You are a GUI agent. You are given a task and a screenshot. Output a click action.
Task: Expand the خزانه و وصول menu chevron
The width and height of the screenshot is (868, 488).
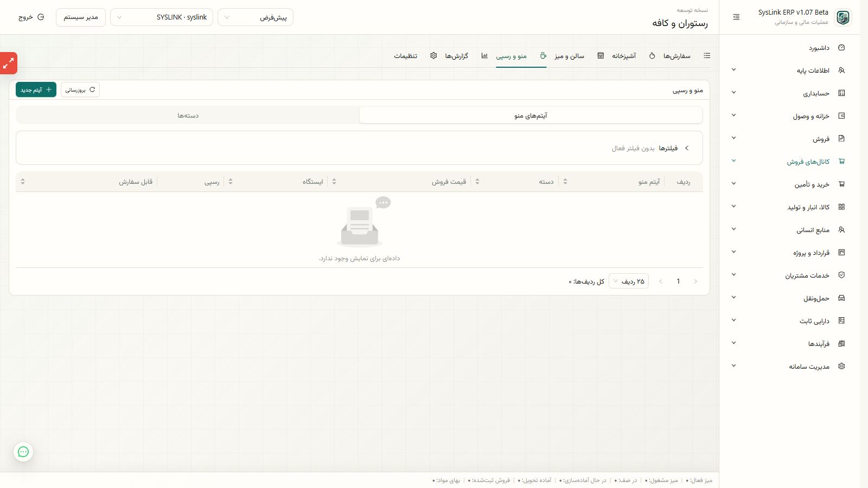point(733,115)
